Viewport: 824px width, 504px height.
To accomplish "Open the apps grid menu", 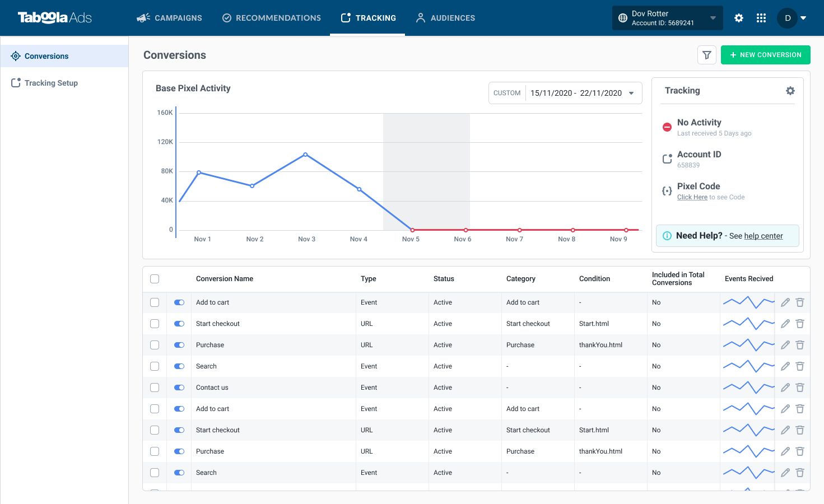I will click(x=761, y=18).
